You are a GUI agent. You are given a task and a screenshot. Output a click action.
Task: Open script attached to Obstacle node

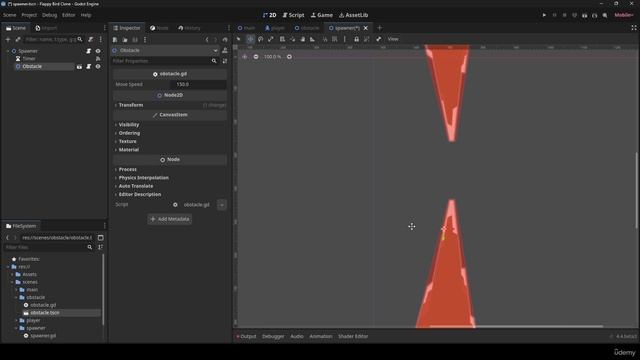(89, 67)
